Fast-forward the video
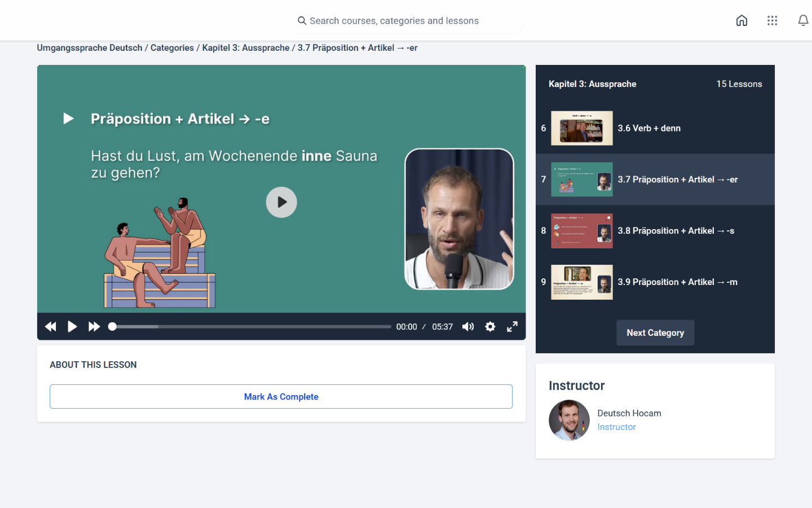The image size is (812, 508). [94, 327]
